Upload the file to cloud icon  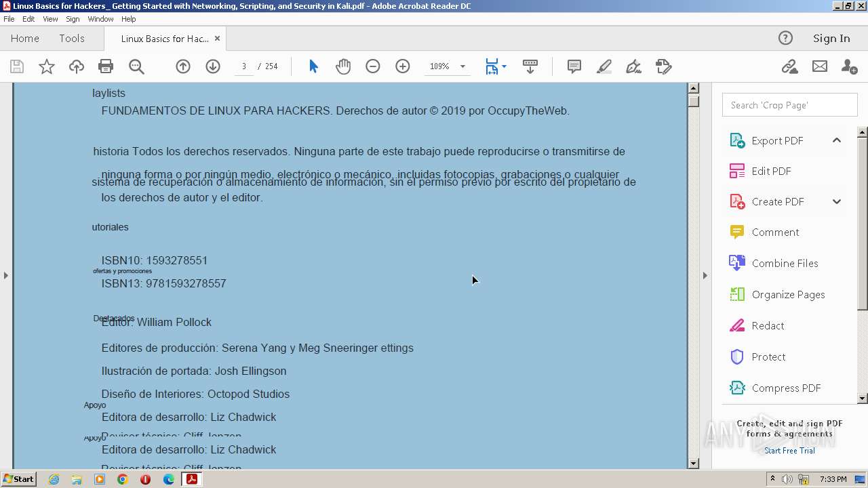point(77,66)
